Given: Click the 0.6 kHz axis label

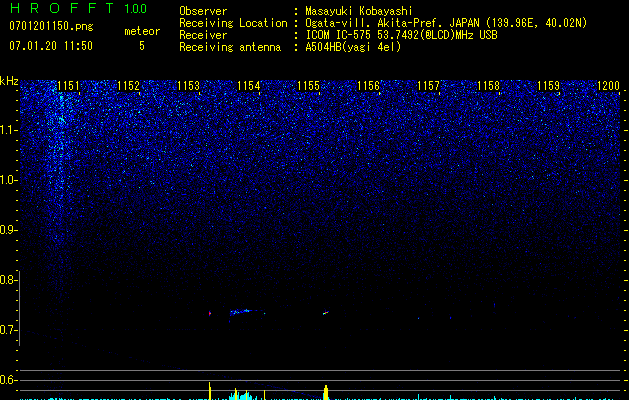Looking at the screenshot, I should (x=8, y=380).
